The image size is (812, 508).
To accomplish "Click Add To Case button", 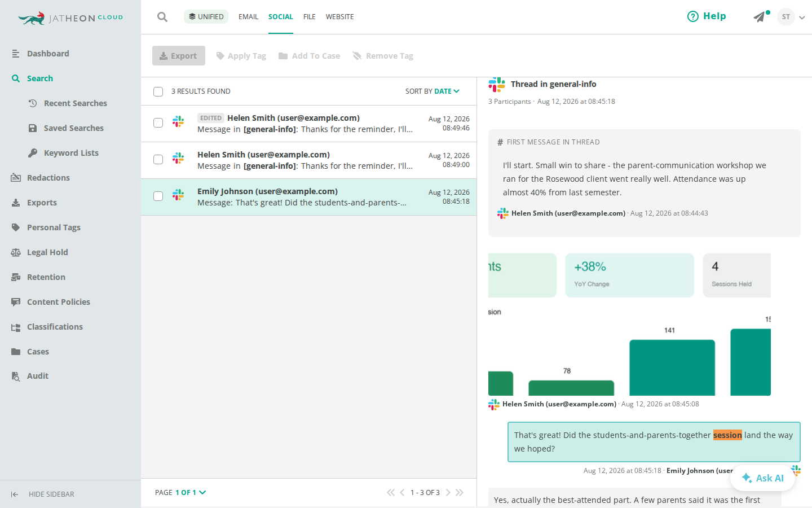I will click(x=309, y=56).
